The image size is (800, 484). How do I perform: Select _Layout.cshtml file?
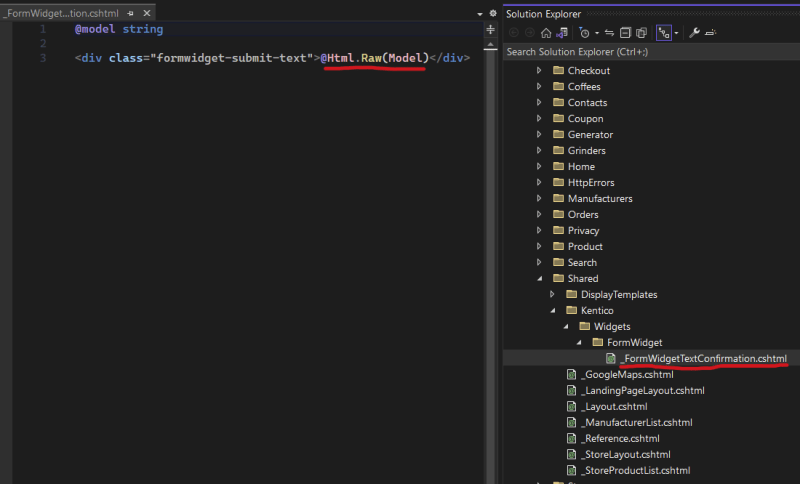(614, 406)
